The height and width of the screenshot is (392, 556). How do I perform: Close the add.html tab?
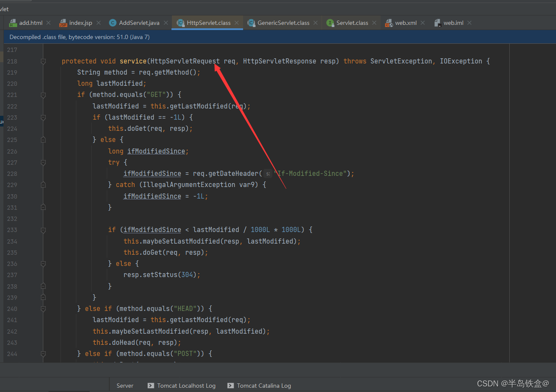click(48, 23)
